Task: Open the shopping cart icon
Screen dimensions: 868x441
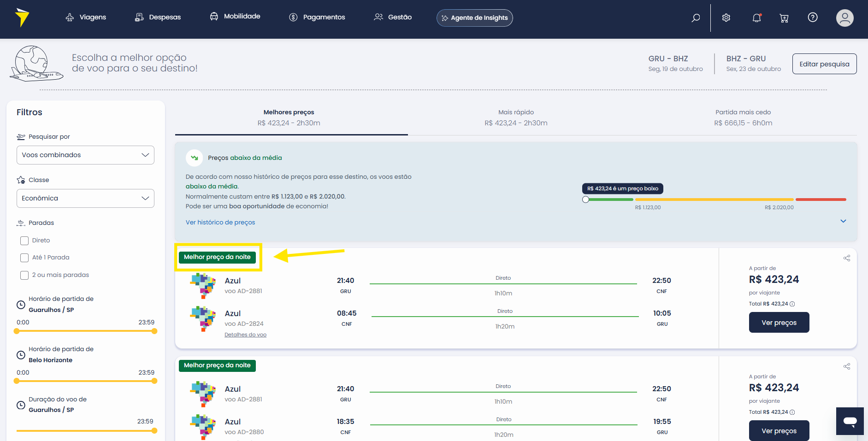Action: coord(784,18)
